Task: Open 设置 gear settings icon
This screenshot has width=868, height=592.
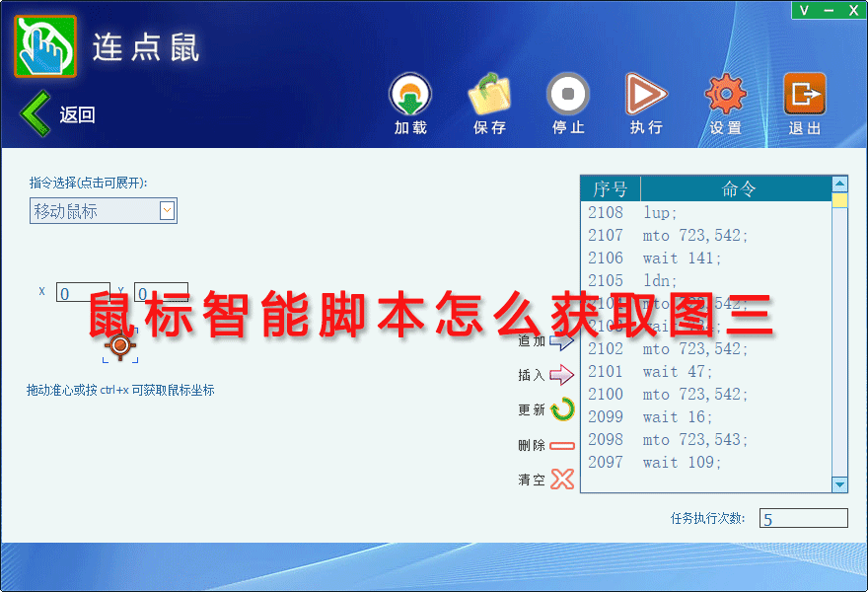Action: click(726, 94)
